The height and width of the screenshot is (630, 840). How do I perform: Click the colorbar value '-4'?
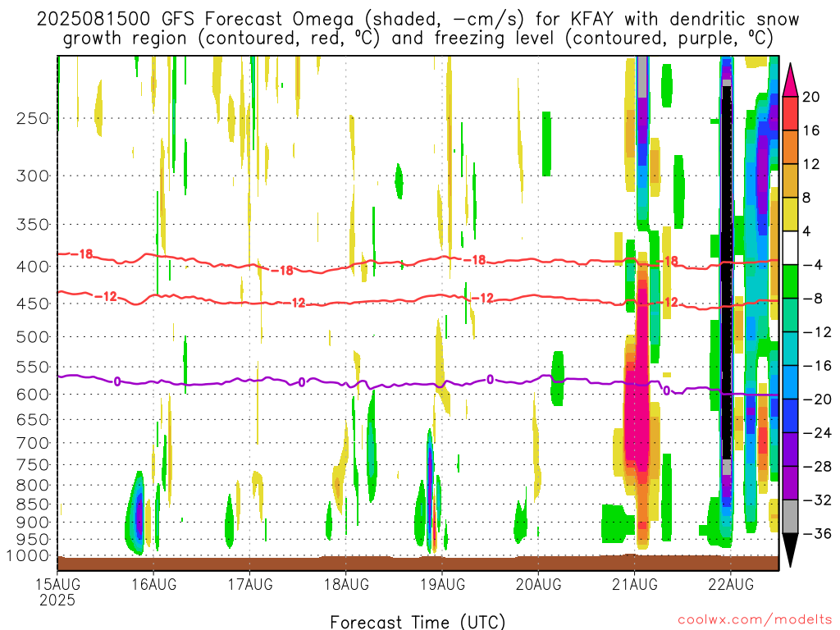click(x=812, y=265)
